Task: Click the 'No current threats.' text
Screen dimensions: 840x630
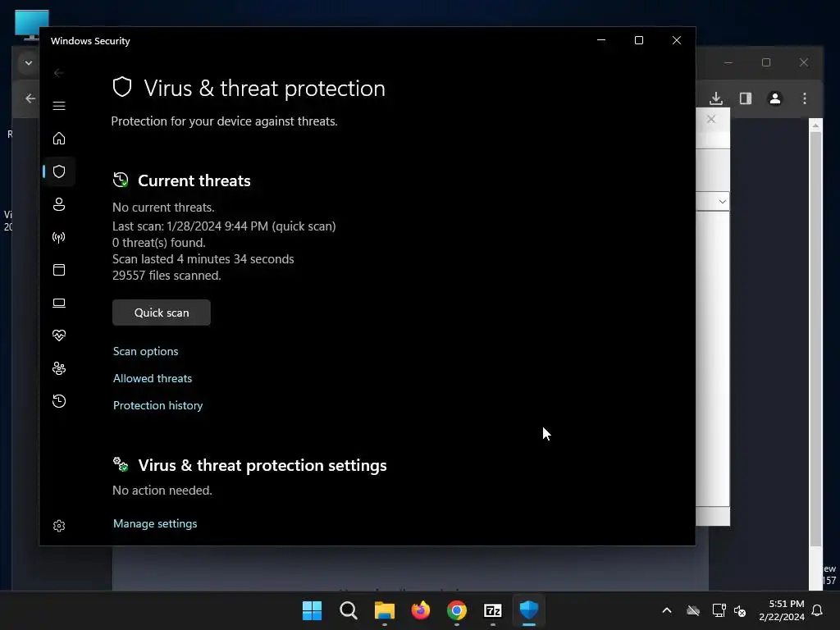Action: [x=163, y=208]
